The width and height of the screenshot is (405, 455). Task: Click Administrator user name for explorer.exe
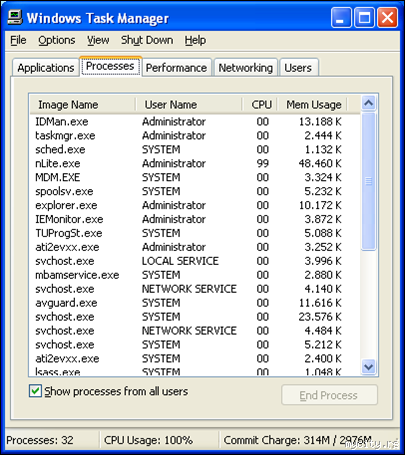pos(174,205)
